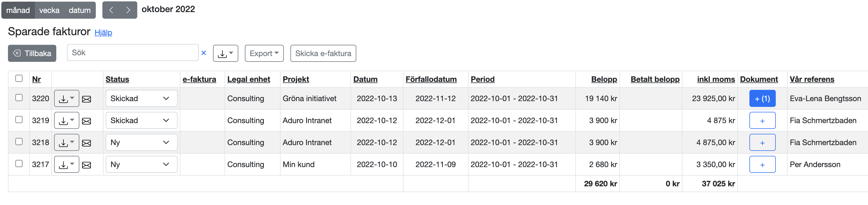Select the checkbox for invoice 3220
The image size is (868, 205).
[x=19, y=98]
